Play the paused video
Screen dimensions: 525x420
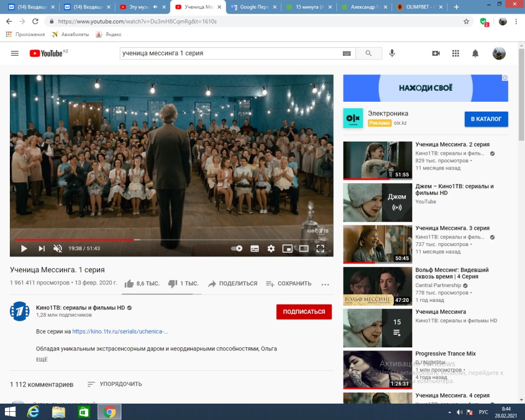pyautogui.click(x=24, y=248)
